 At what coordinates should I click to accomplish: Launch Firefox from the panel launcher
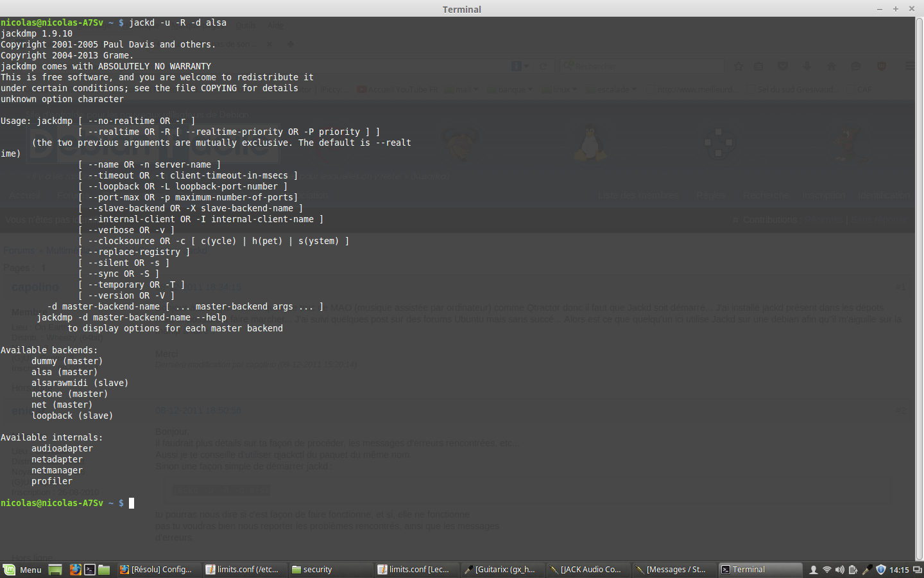pyautogui.click(x=75, y=570)
